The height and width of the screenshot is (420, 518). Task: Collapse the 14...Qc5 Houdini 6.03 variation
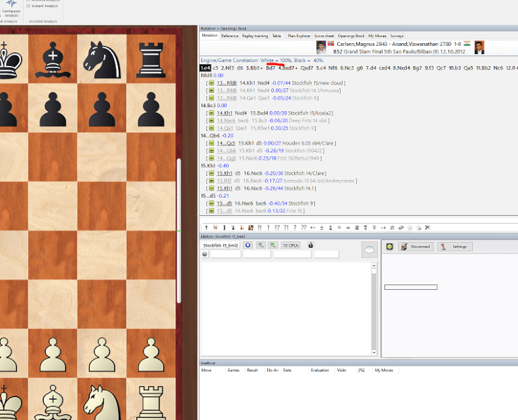tap(211, 143)
